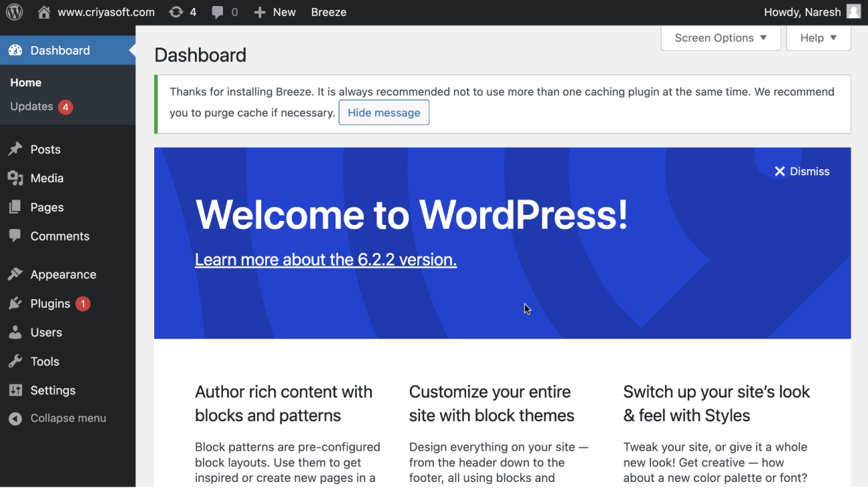Click the Users person icon
The width and height of the screenshot is (868, 488).
(x=15, y=332)
